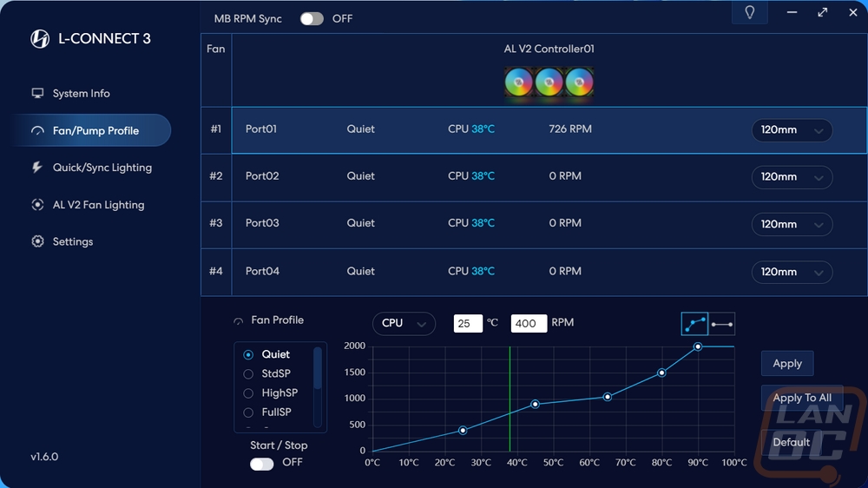This screenshot has height=488, width=868.
Task: Go to AL V2 Fan Lighting page
Action: [98, 204]
